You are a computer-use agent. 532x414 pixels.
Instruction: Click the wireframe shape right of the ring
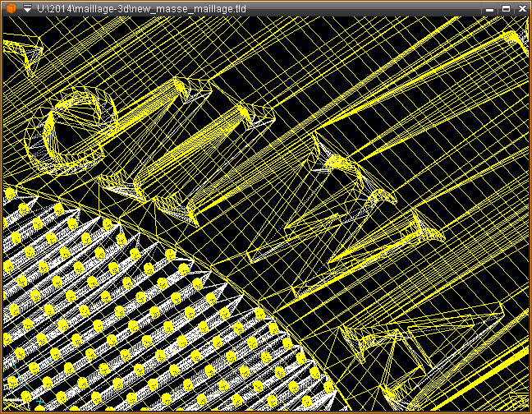[185, 89]
